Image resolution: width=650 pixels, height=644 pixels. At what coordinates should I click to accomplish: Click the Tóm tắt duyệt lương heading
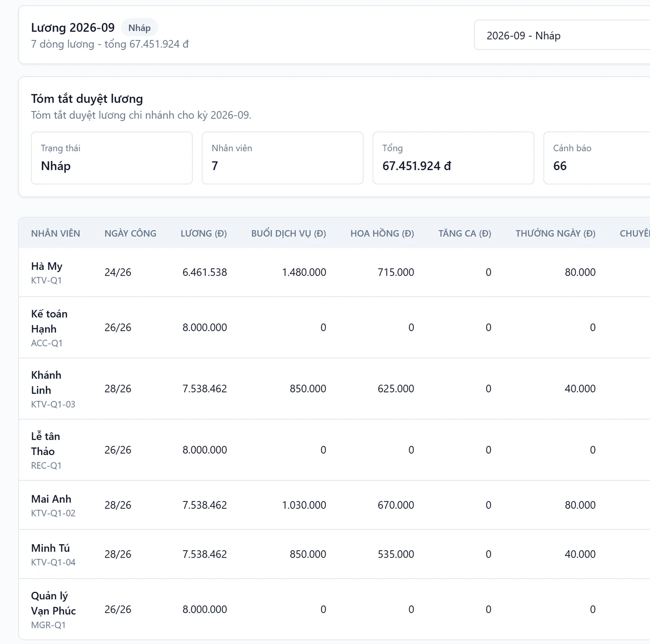87,99
